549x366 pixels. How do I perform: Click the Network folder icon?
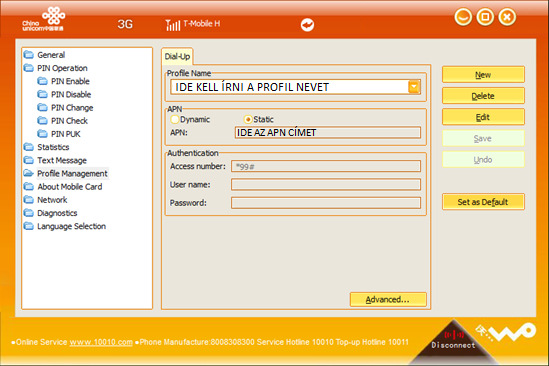click(x=29, y=200)
